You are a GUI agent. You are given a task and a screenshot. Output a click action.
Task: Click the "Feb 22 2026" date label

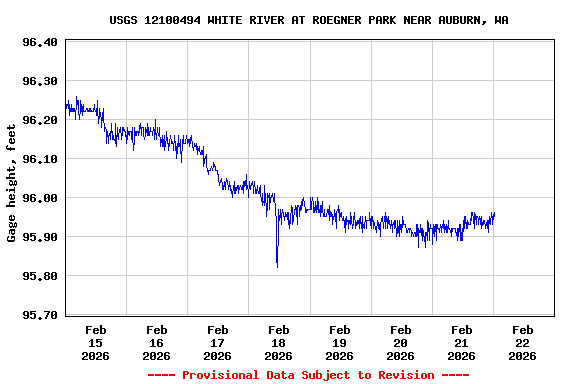(522, 343)
